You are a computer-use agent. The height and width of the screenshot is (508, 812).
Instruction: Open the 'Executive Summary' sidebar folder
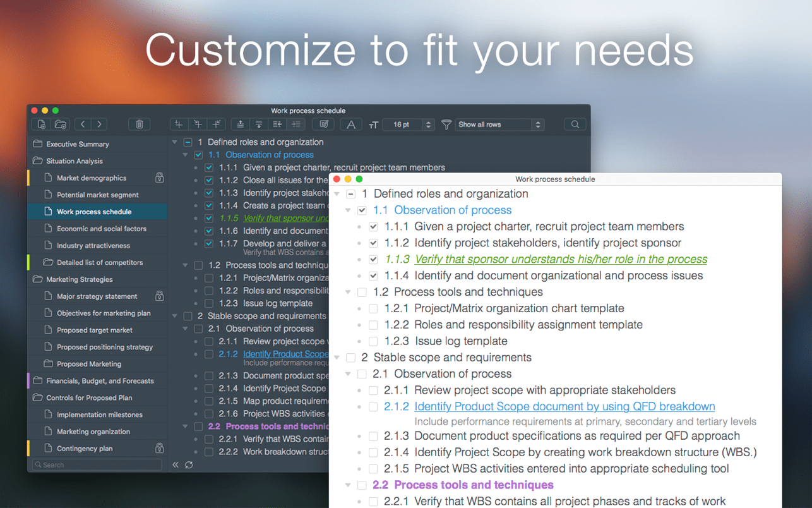tap(77, 144)
